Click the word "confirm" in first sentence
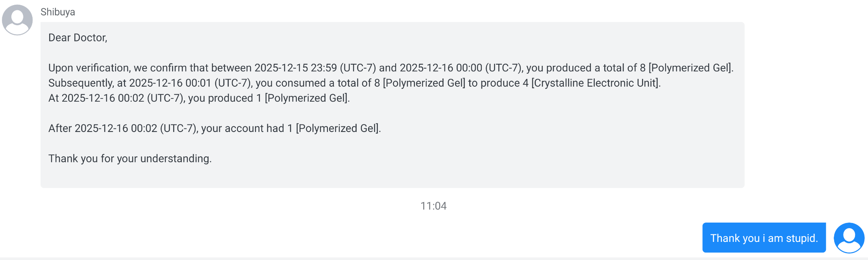 [168, 68]
